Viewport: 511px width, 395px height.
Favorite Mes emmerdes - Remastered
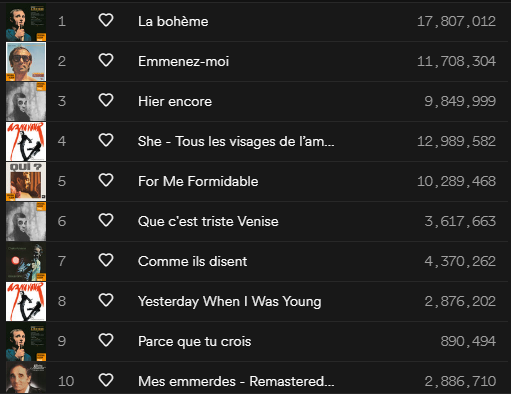point(106,380)
